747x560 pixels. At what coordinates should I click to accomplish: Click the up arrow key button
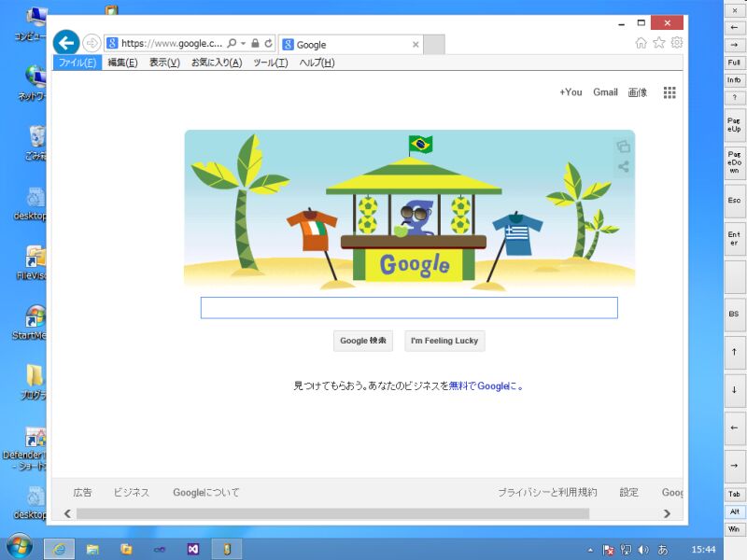pyautogui.click(x=734, y=352)
